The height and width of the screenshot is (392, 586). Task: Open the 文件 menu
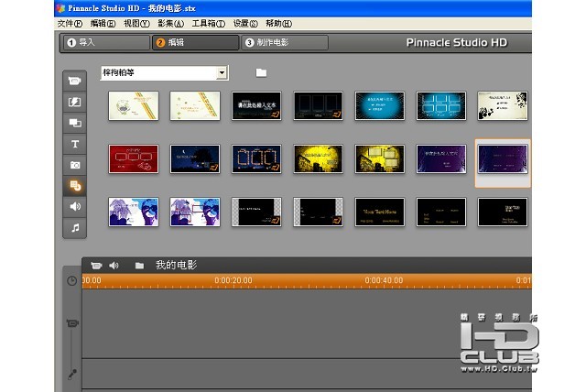[70, 24]
